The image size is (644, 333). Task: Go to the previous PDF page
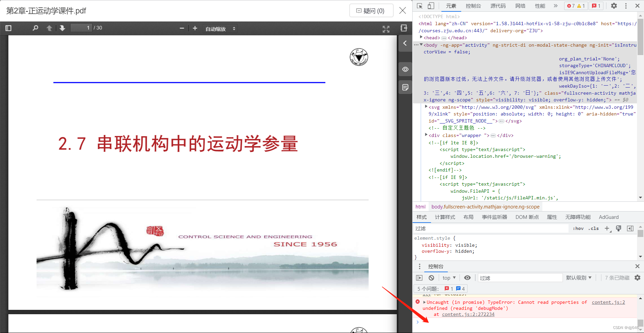click(49, 28)
